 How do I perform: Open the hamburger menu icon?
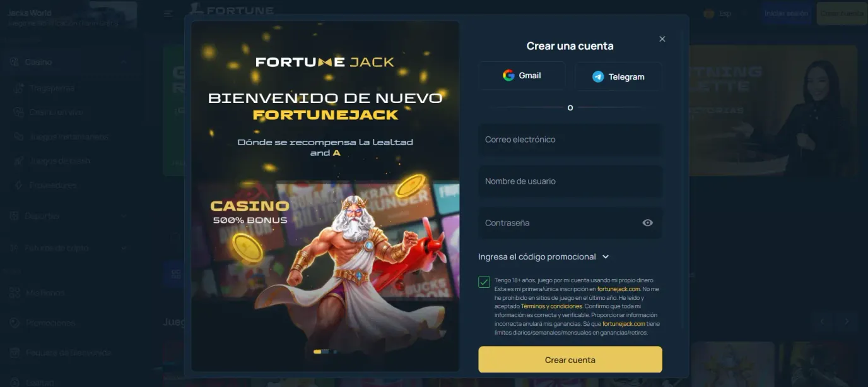(168, 13)
